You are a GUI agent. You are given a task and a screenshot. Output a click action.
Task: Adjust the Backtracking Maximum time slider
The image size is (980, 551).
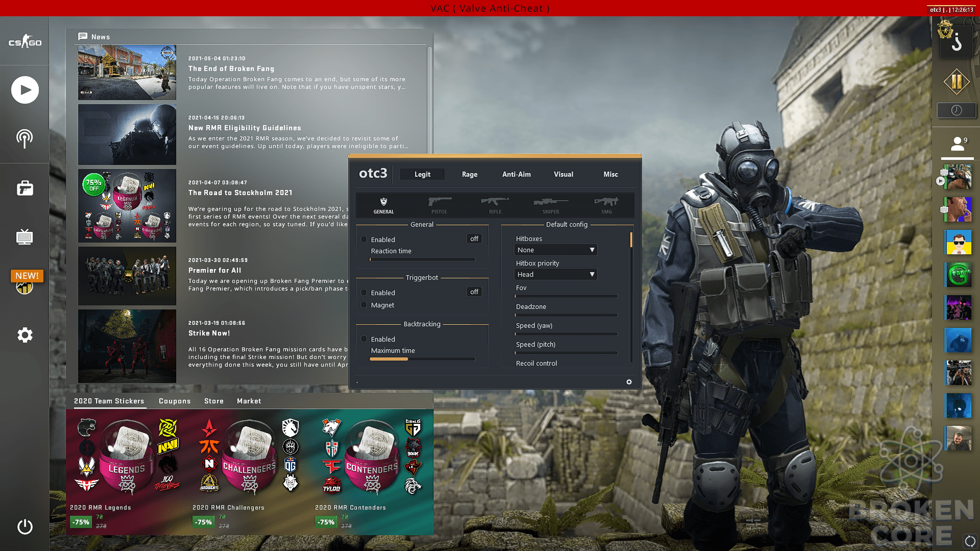tap(422, 359)
